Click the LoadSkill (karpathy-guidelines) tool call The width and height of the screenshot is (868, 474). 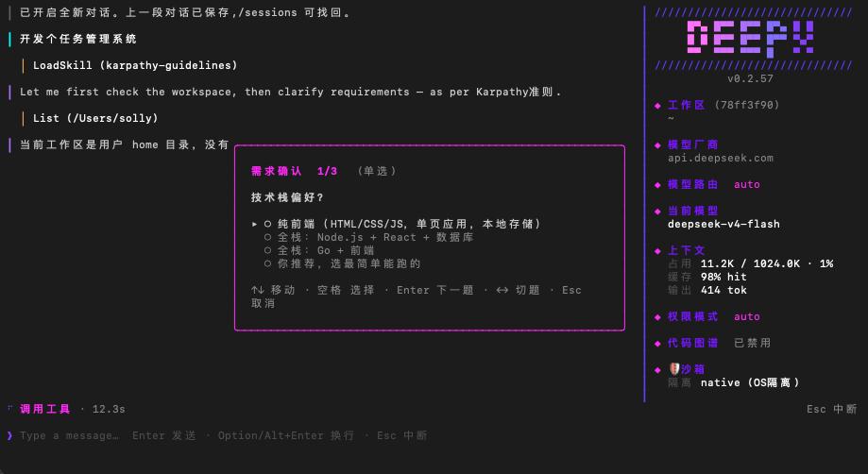click(x=135, y=65)
